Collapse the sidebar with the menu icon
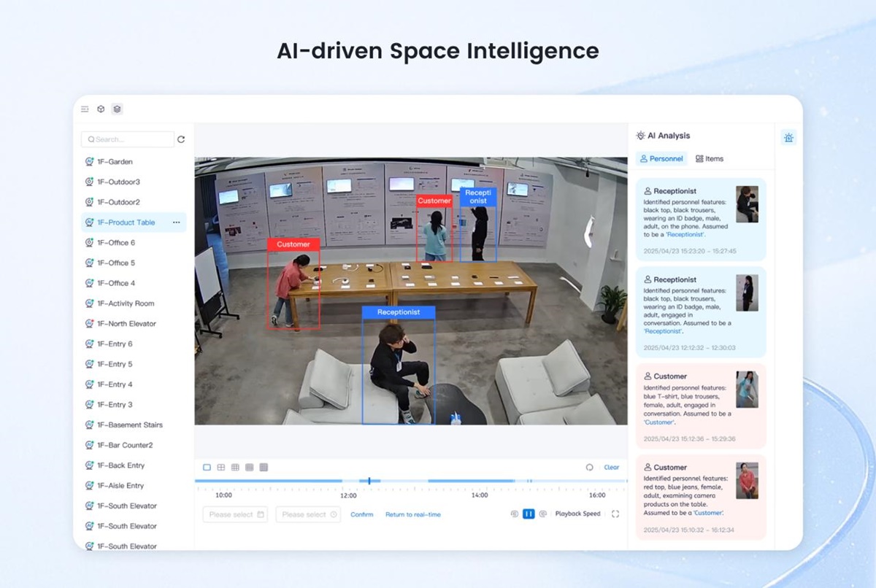 (85, 109)
